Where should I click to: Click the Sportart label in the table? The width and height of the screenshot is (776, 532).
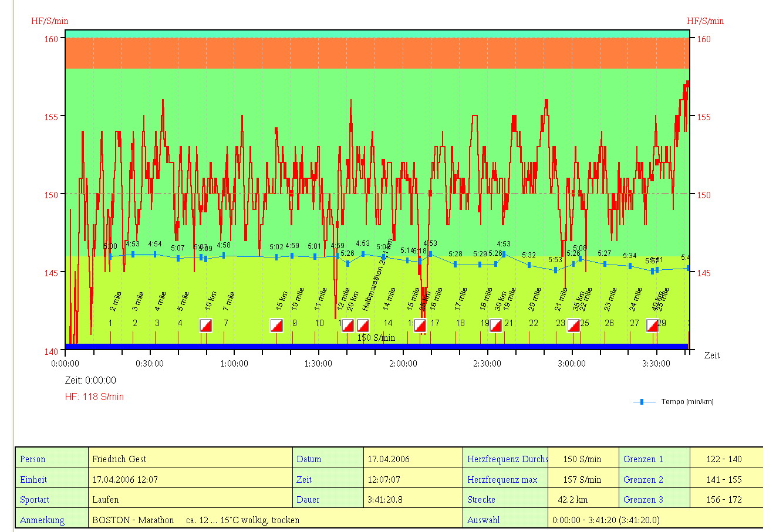pos(35,499)
